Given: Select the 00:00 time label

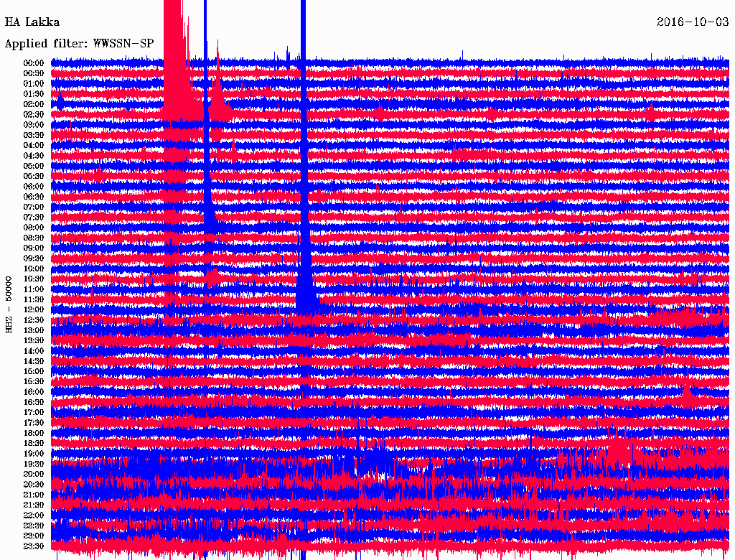Looking at the screenshot, I should [34, 63].
